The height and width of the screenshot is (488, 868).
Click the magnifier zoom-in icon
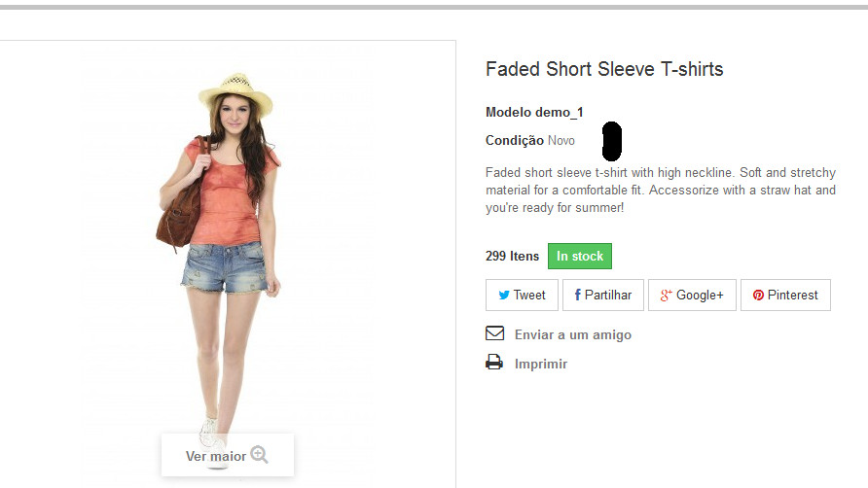click(259, 454)
